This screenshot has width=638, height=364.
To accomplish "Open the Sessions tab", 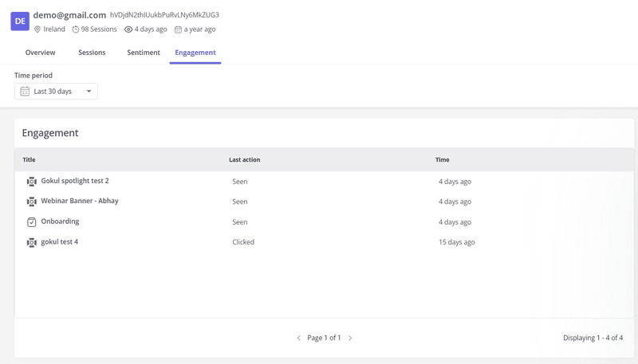I will click(x=92, y=53).
